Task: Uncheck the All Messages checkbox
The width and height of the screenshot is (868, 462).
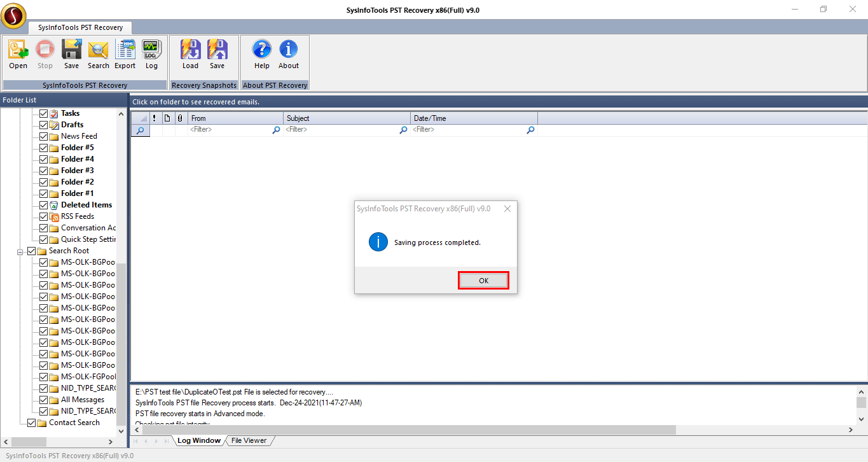Action: 44,400
